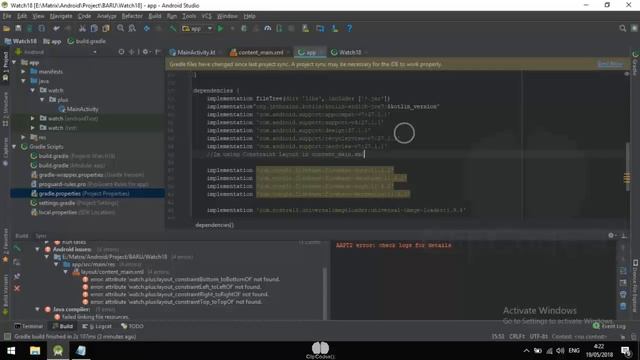Click the Windows Start button
The width and height of the screenshot is (640, 360).
(11, 351)
